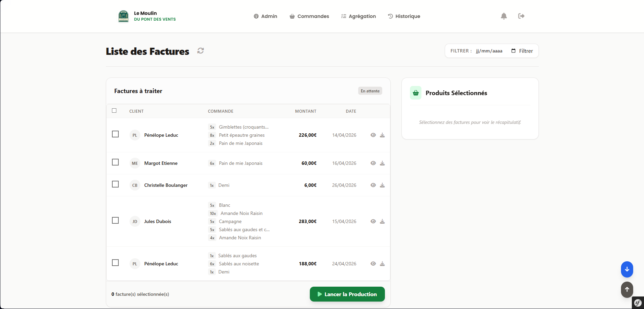
Task: Apply the date filter with Filtrer
Action: pyautogui.click(x=526, y=51)
